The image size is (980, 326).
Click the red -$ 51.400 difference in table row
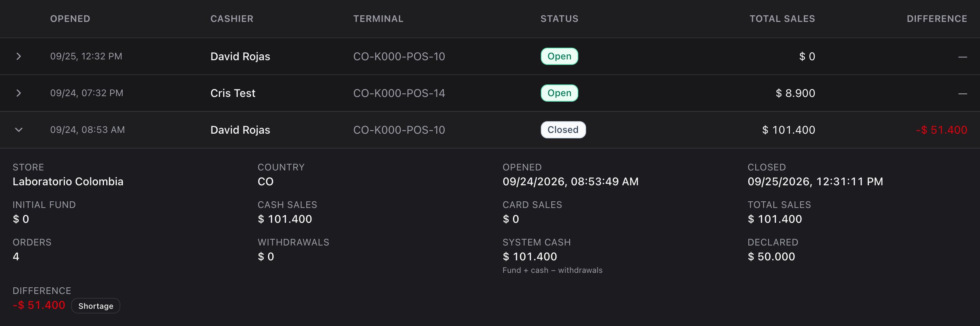click(942, 130)
